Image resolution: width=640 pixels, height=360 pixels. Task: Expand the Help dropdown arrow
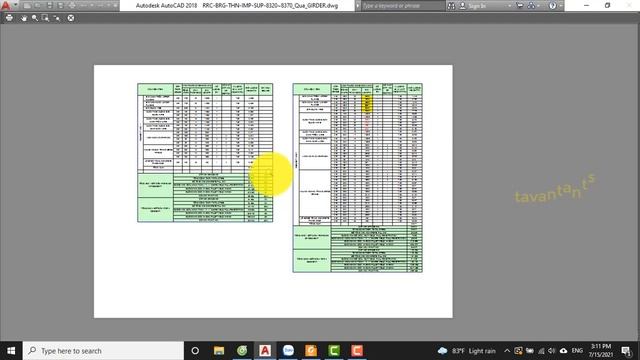tap(560, 6)
